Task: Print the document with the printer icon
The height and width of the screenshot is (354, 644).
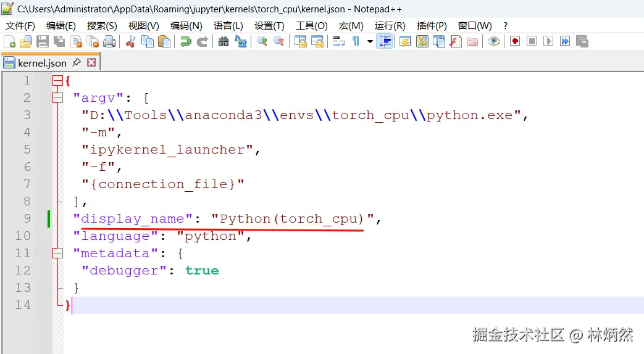Action: point(109,41)
